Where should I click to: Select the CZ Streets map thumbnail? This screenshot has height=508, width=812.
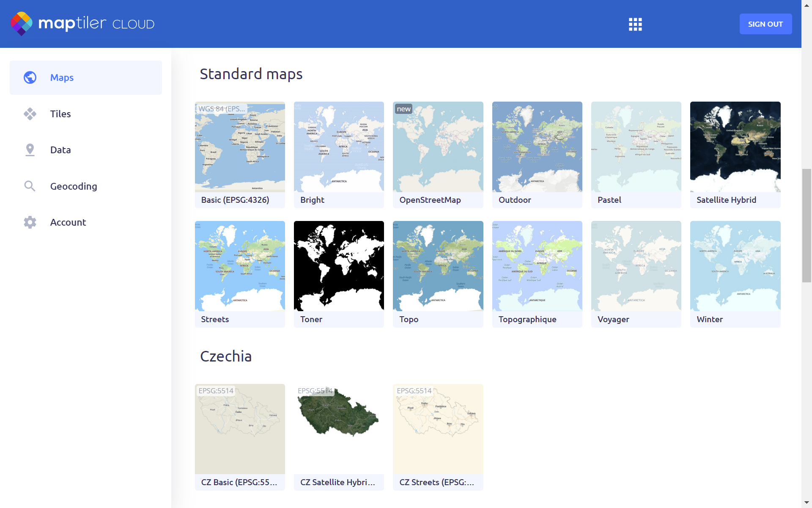[x=438, y=429]
